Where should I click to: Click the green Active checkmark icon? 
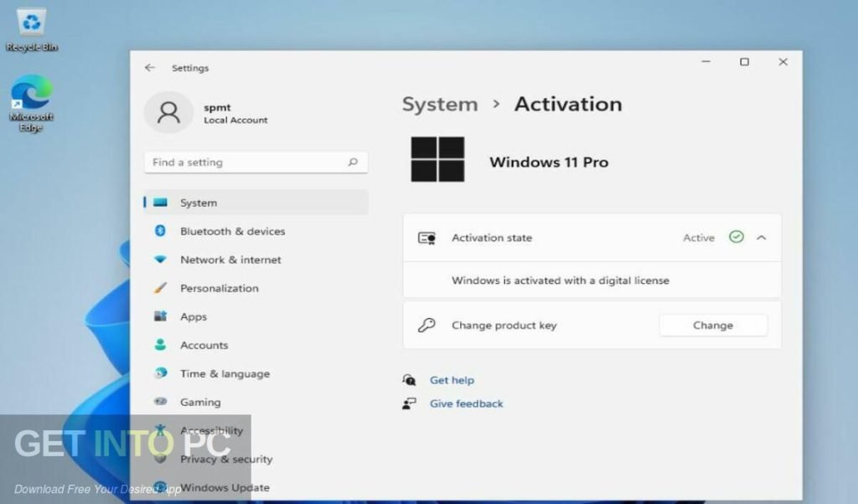[x=736, y=238]
